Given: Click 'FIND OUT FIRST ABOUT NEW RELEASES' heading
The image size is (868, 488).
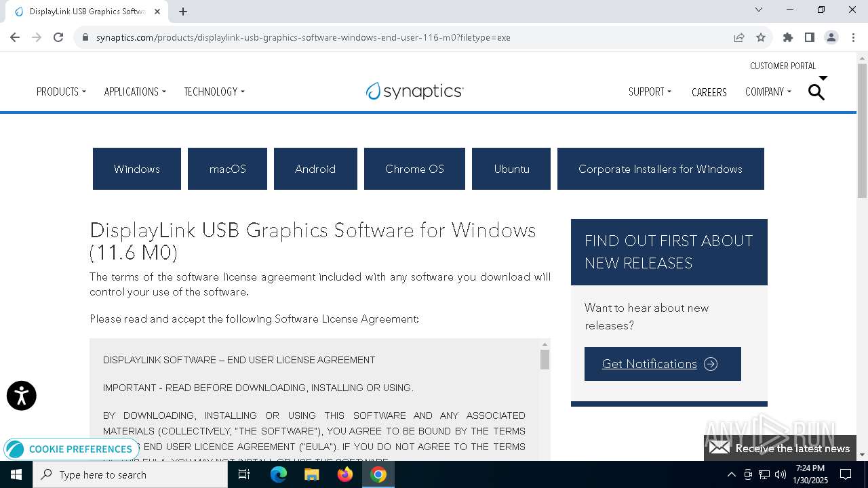Looking at the screenshot, I should point(669,252).
